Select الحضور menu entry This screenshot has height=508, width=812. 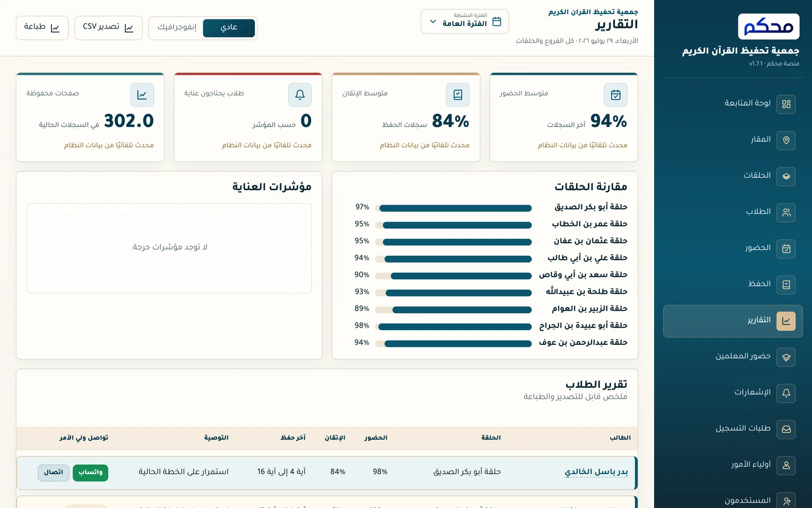(x=733, y=248)
